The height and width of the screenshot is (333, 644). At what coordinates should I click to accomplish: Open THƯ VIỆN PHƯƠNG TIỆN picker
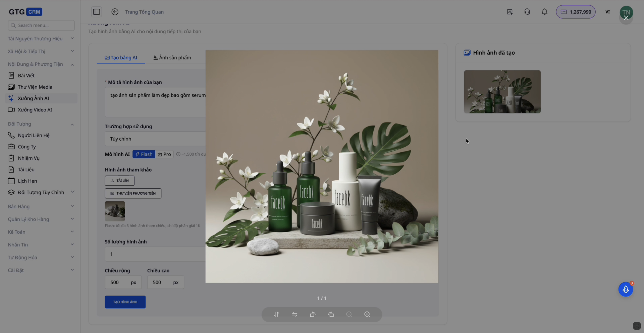[133, 193]
